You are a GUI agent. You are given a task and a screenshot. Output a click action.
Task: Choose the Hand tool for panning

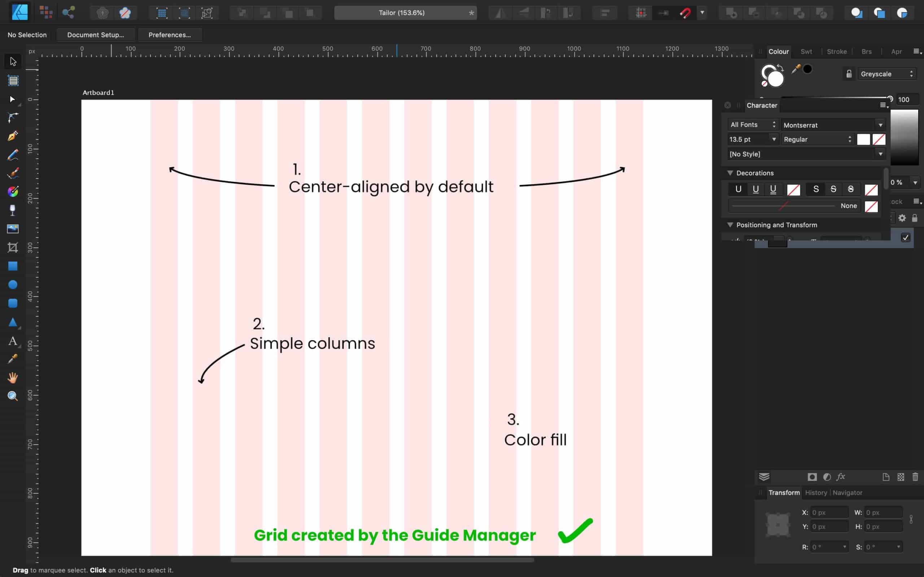(13, 378)
